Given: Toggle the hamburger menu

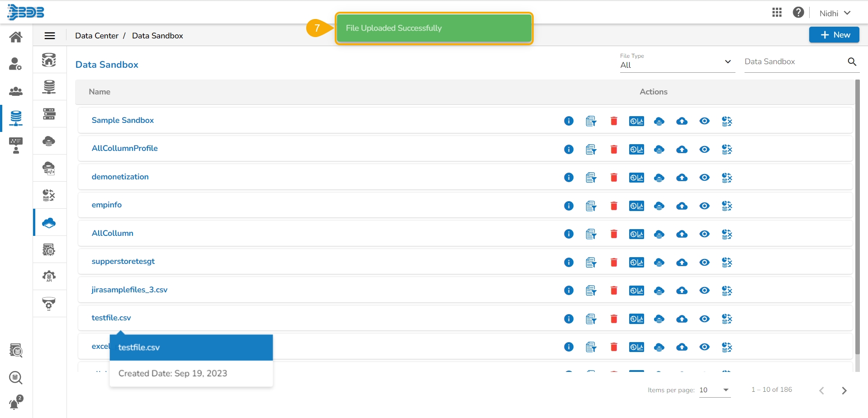Looking at the screenshot, I should (50, 36).
